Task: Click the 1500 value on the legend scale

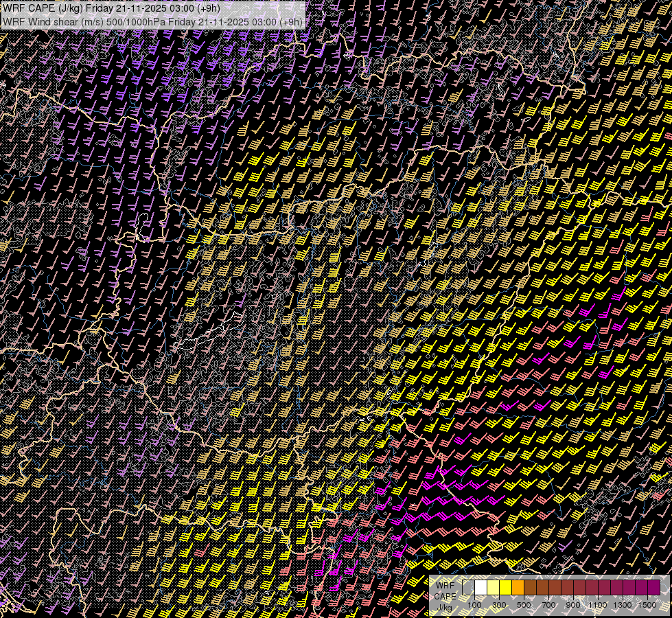Action: (x=647, y=605)
